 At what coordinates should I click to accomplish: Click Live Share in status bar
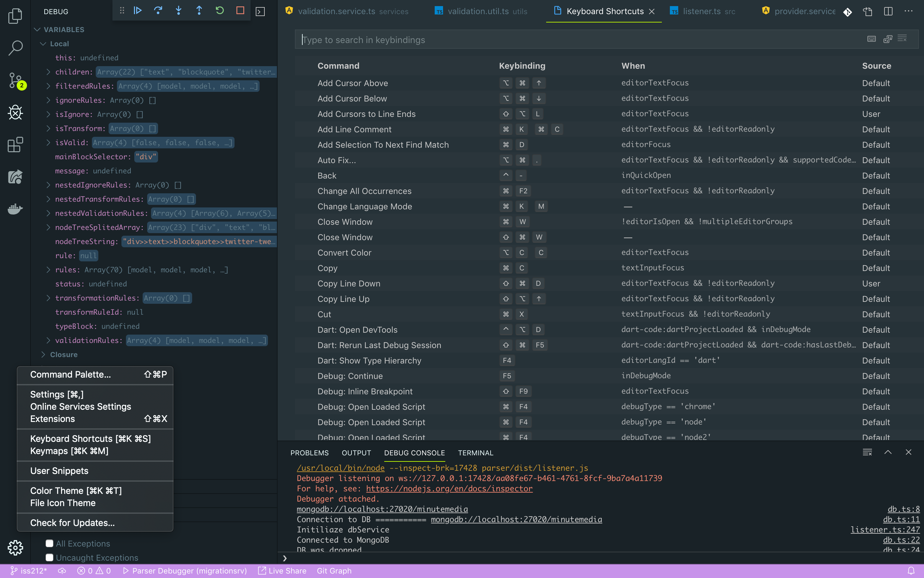pos(282,571)
